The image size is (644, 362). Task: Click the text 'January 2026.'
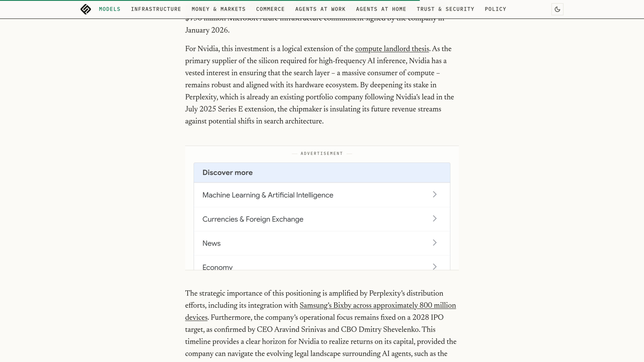207,30
